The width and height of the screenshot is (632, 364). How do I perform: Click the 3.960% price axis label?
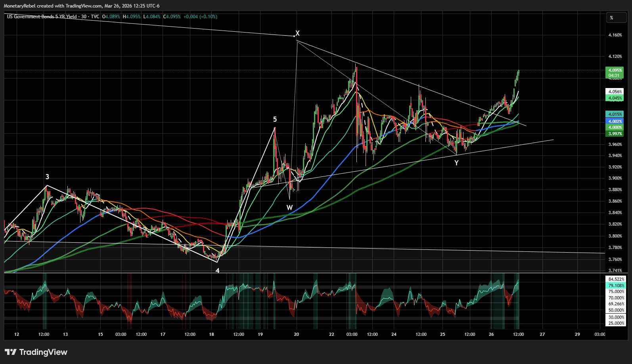point(615,144)
